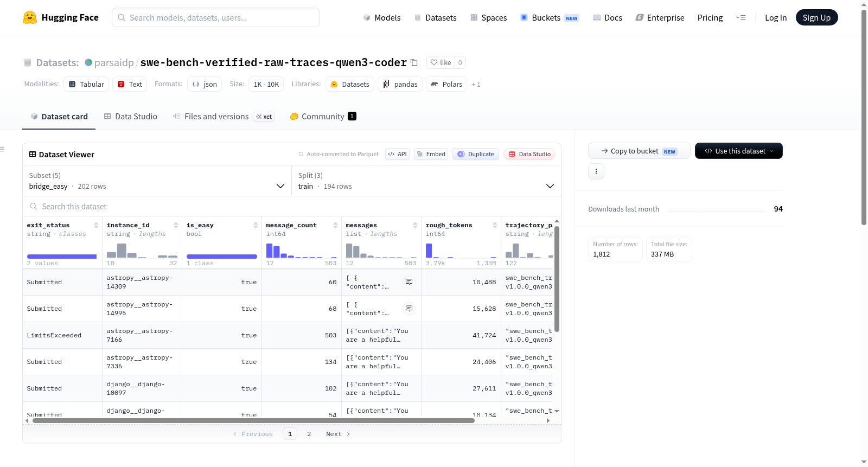This screenshot has width=868, height=467.
Task: Select the LimitsExceeded cell
Action: tap(62, 335)
